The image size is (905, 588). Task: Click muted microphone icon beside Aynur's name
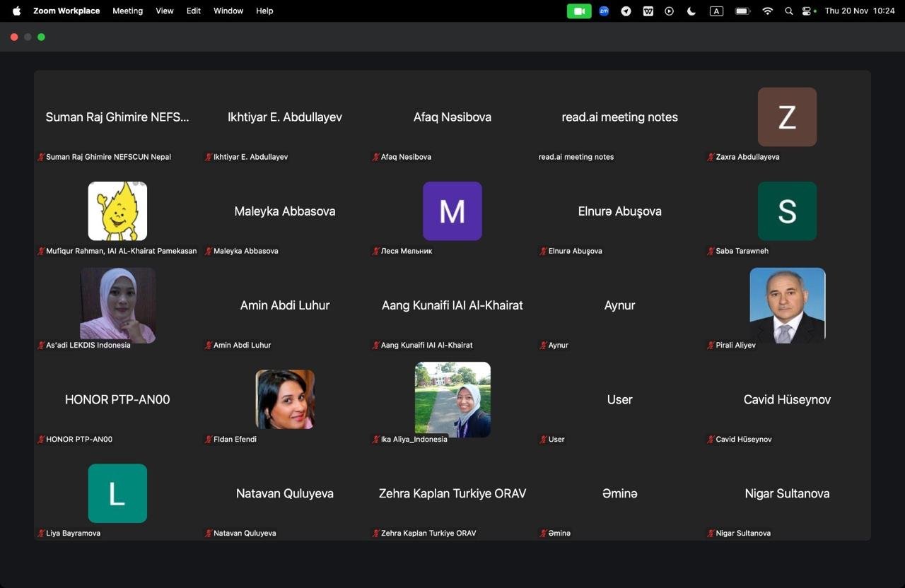tap(543, 346)
